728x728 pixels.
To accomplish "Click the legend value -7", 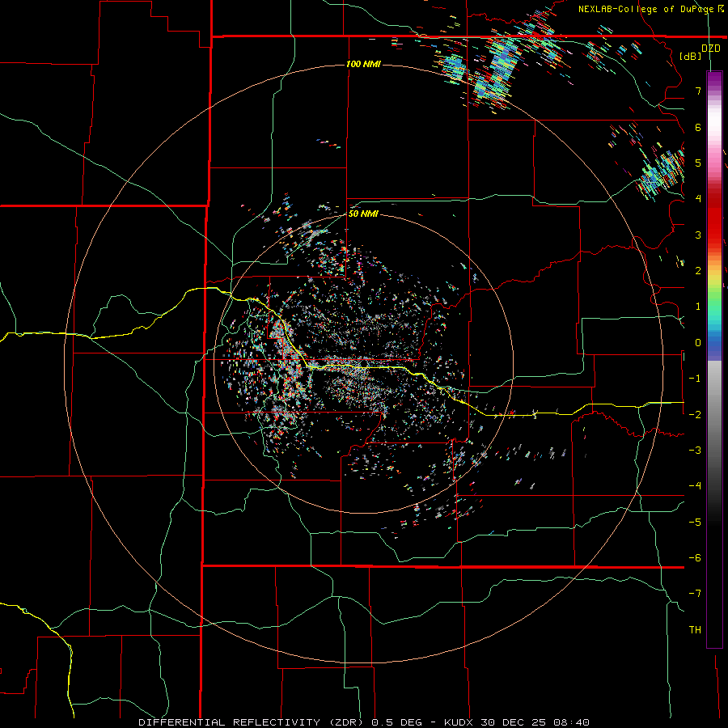I will pyautogui.click(x=695, y=594).
